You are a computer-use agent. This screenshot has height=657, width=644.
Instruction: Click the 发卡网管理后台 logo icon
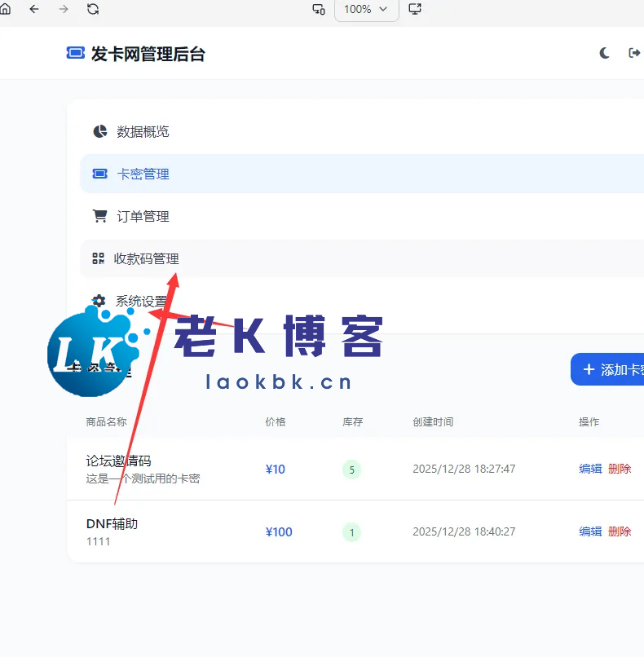point(75,54)
